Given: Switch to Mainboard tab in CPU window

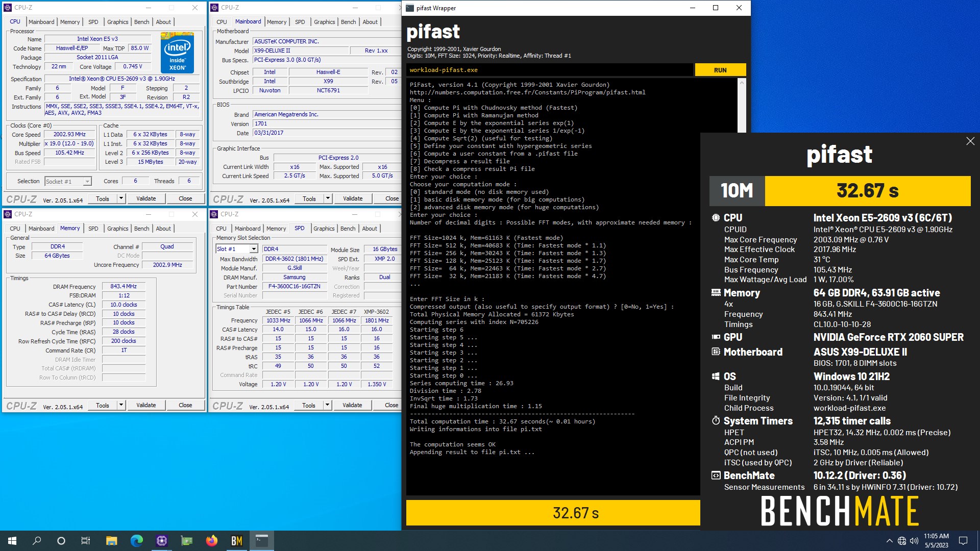Looking at the screenshot, I should click(41, 22).
